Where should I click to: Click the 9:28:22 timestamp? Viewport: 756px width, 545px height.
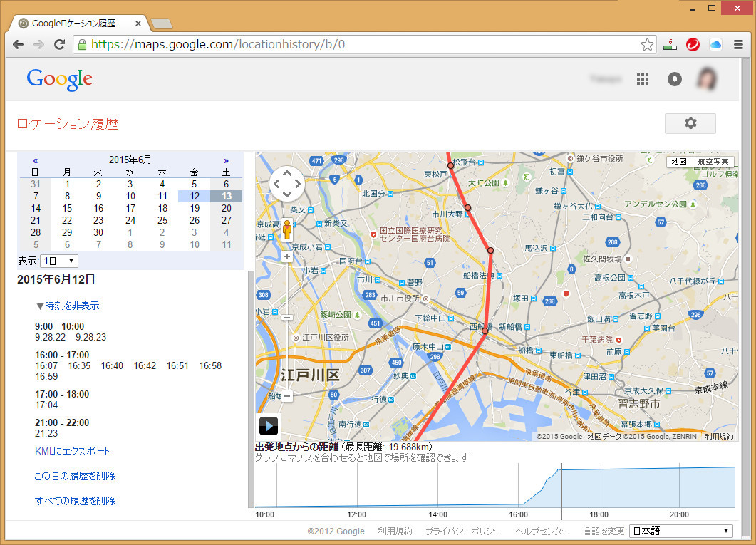50,337
